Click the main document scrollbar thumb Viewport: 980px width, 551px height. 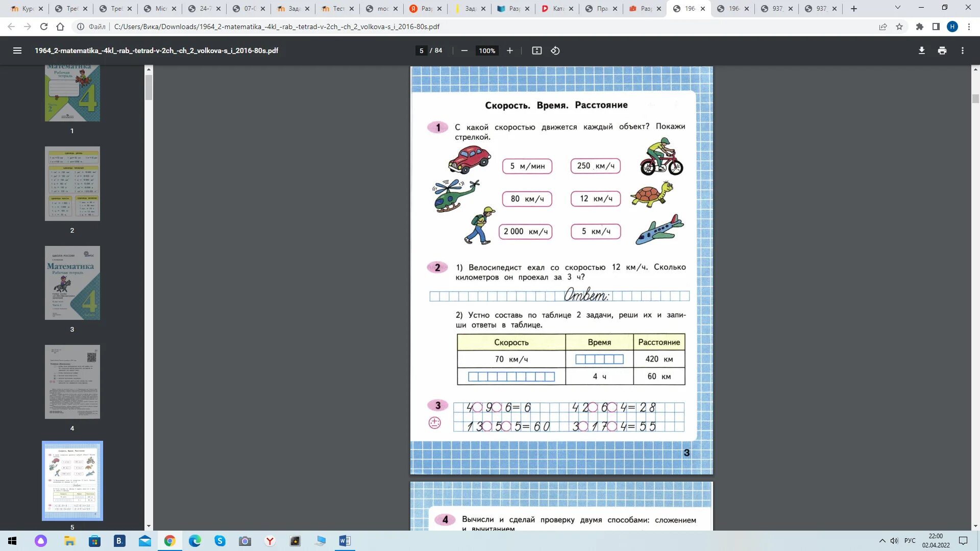(x=975, y=98)
